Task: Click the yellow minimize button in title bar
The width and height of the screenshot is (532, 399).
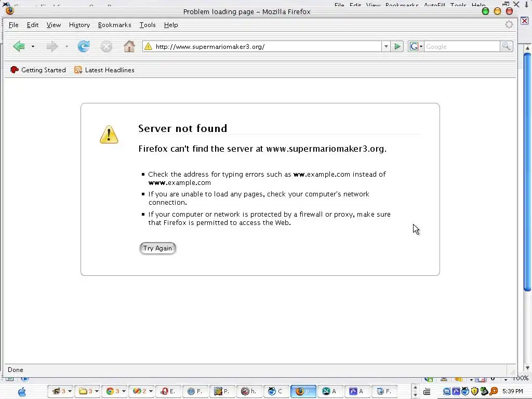Action: [x=497, y=11]
